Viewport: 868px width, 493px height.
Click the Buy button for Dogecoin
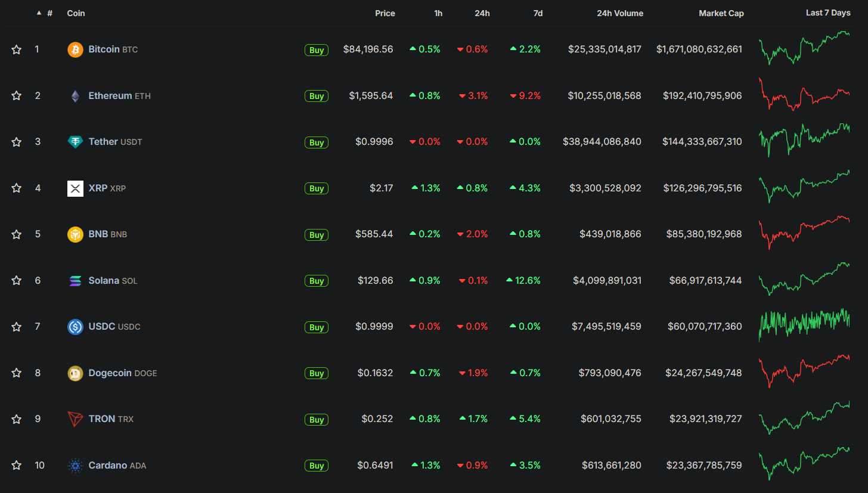pyautogui.click(x=317, y=373)
